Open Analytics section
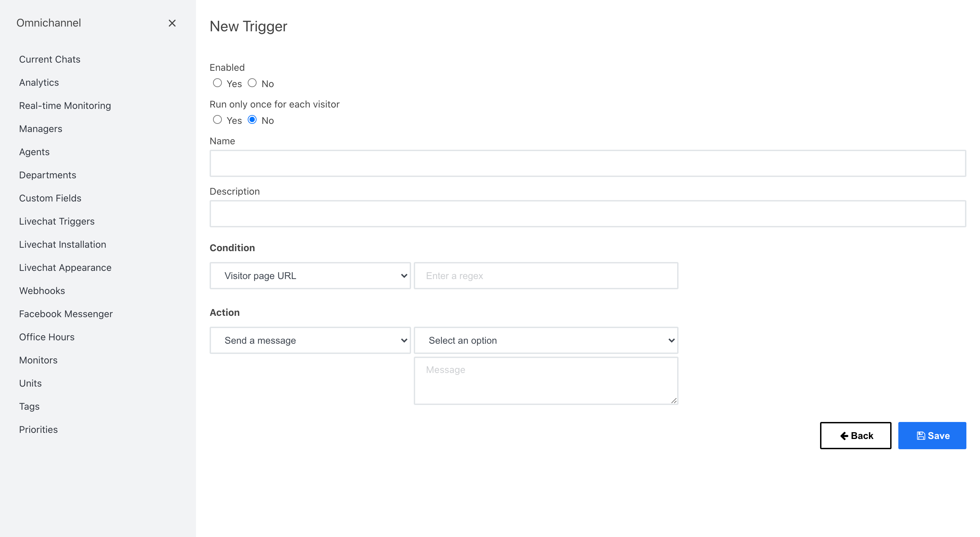Image resolution: width=980 pixels, height=537 pixels. click(39, 83)
